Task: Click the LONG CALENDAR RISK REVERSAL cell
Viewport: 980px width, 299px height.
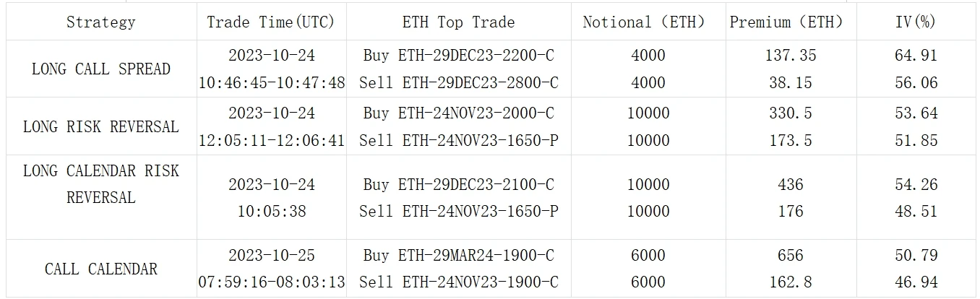Action: (x=101, y=184)
